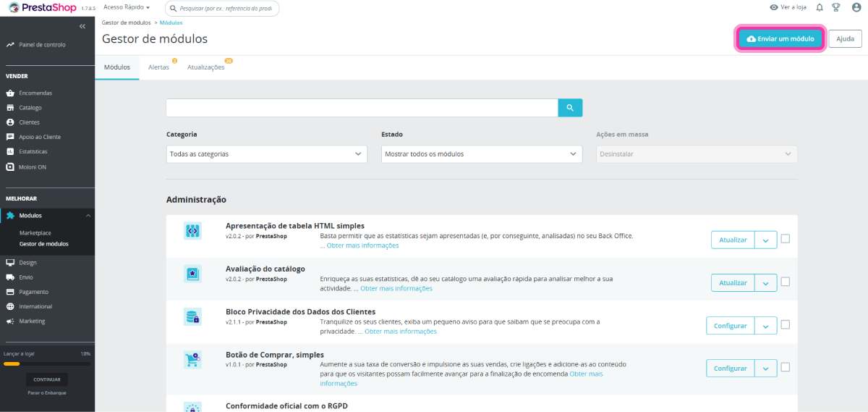This screenshot has width=868, height=412.
Task: Click the Encomendas basket icon
Action: (x=10, y=93)
